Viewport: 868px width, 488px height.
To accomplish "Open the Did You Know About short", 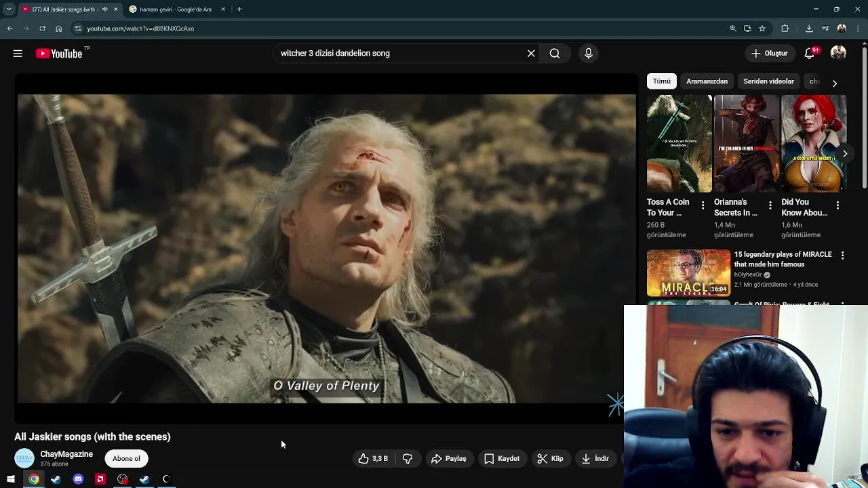I will pyautogui.click(x=814, y=144).
